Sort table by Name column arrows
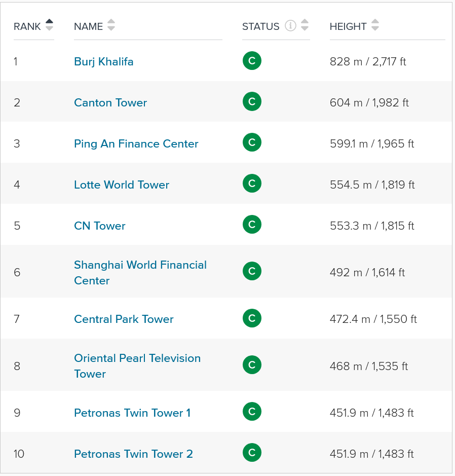 111,25
